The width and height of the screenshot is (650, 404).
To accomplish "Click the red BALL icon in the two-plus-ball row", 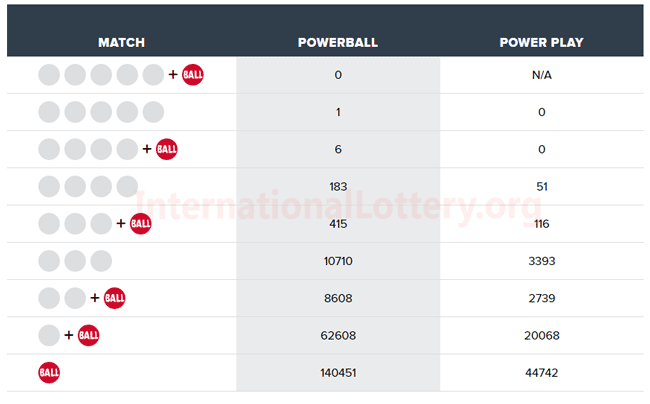I will click(114, 298).
